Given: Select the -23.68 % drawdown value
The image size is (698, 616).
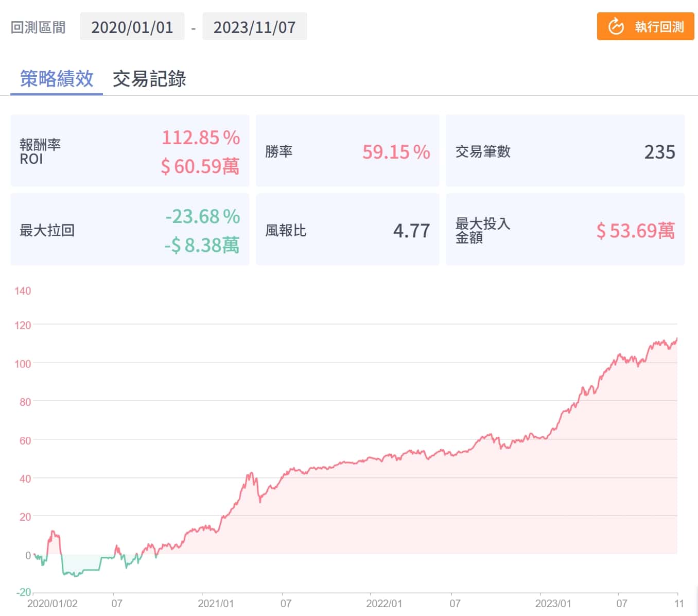Looking at the screenshot, I should (202, 216).
